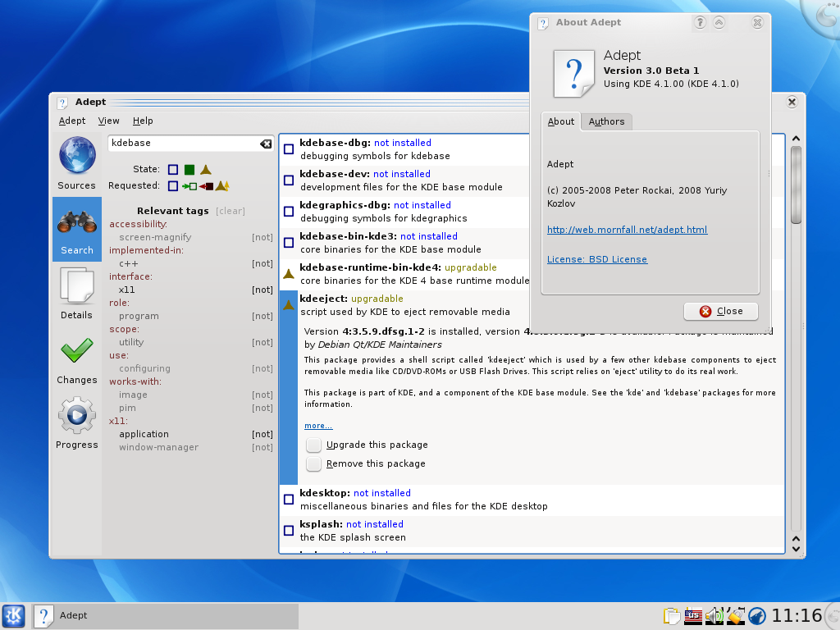Mark kdesktop package checkbox
The image size is (840, 630).
click(x=289, y=500)
